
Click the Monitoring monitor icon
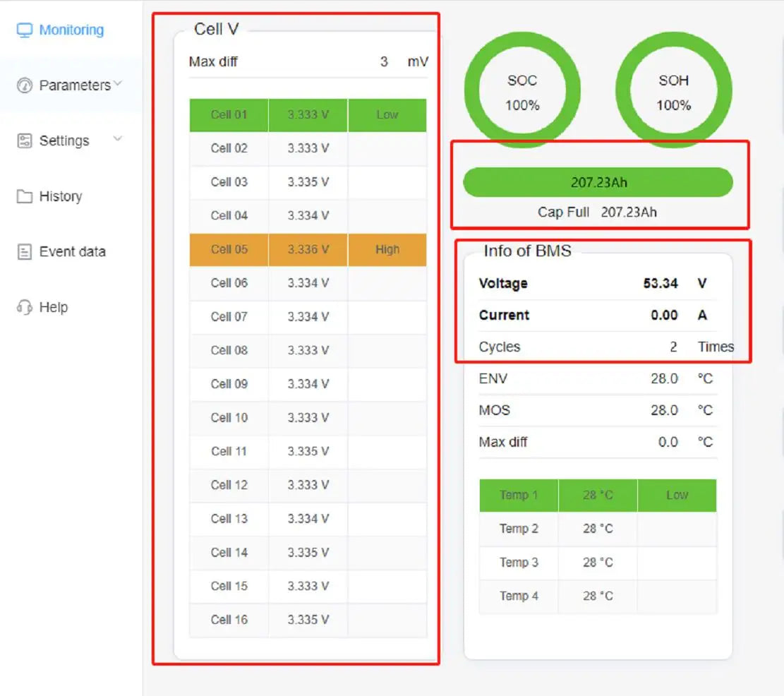coord(25,30)
